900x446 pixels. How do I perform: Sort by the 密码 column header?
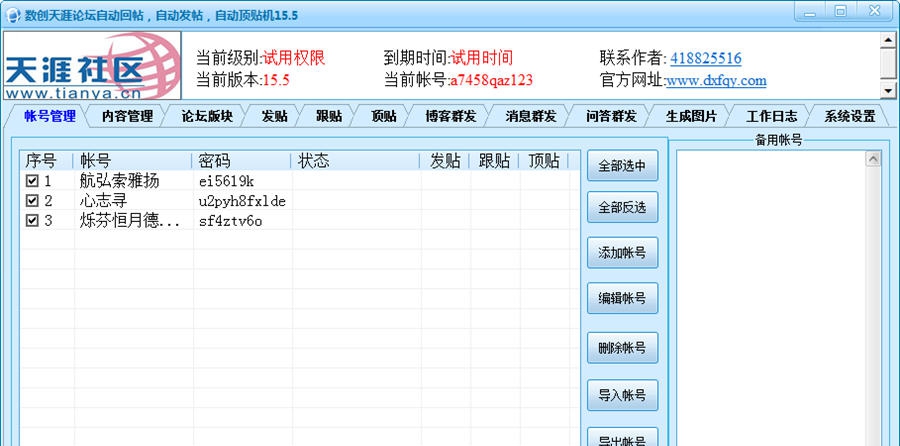pos(242,161)
